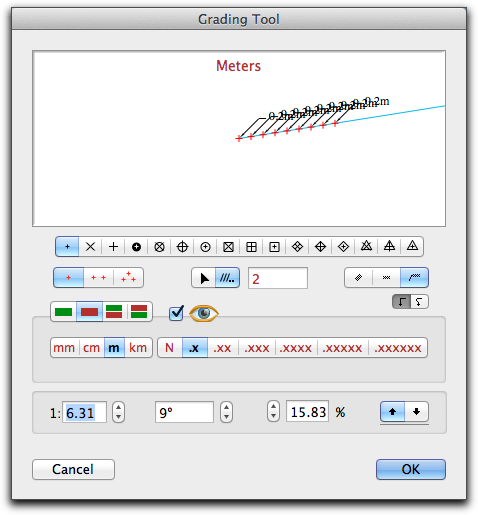Adjust the percent slope stepper
Image resolution: width=478 pixels, height=515 pixels.
click(273, 411)
